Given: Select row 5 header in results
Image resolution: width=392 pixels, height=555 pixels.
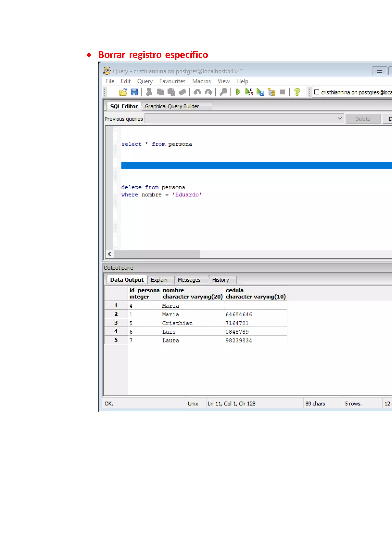Looking at the screenshot, I should click(116, 340).
